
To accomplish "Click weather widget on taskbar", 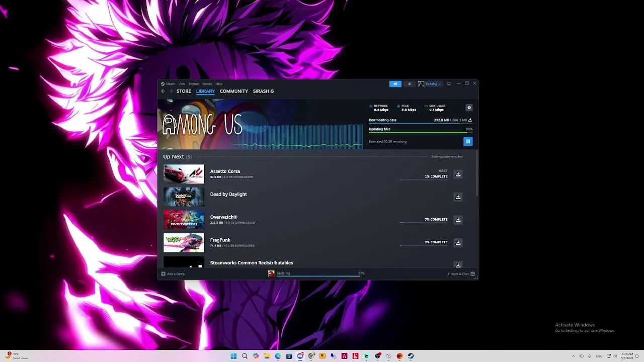I will coord(16,356).
